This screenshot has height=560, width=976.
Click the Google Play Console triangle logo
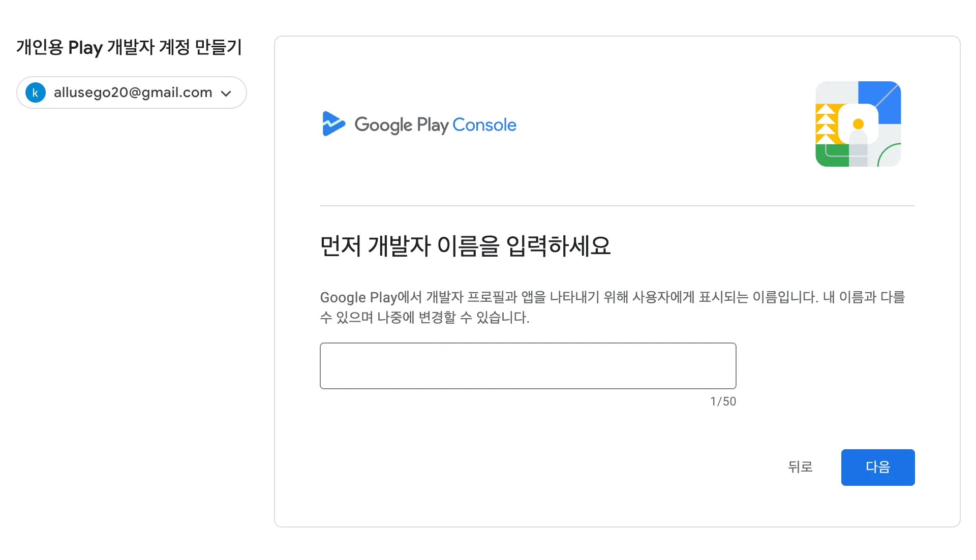pyautogui.click(x=333, y=124)
